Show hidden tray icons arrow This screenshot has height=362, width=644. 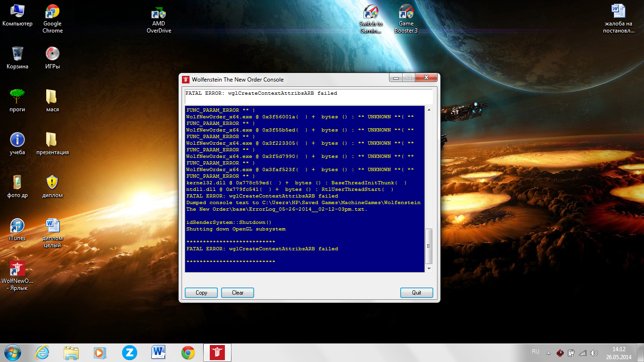click(x=548, y=353)
